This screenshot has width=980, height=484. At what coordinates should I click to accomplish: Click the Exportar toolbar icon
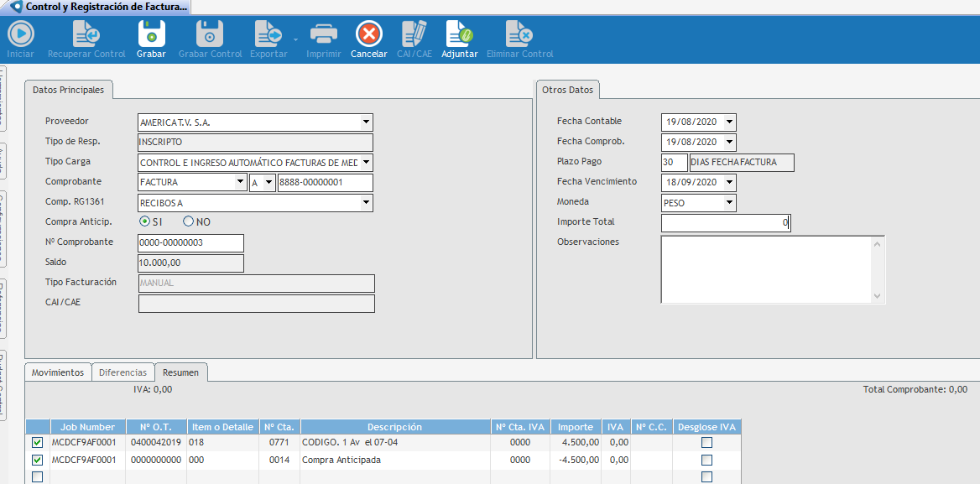(x=268, y=34)
